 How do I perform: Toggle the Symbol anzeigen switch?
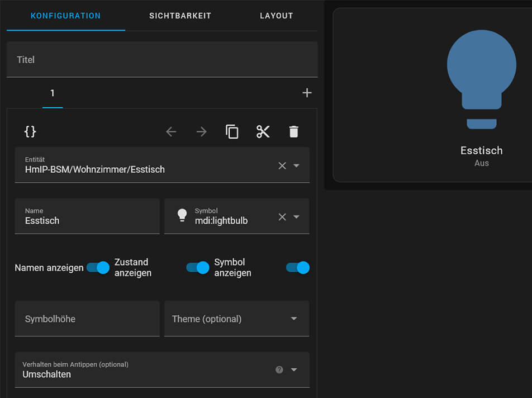[298, 268]
